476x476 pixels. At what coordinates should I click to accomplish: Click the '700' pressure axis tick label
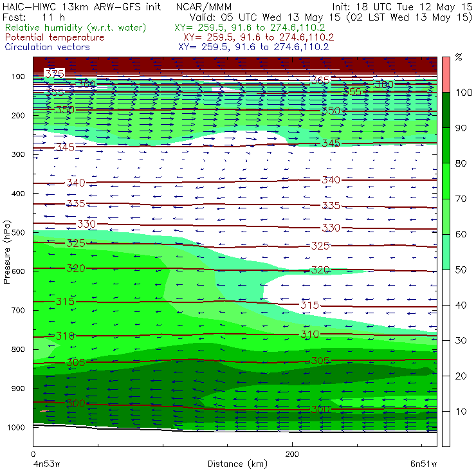tap(18, 310)
